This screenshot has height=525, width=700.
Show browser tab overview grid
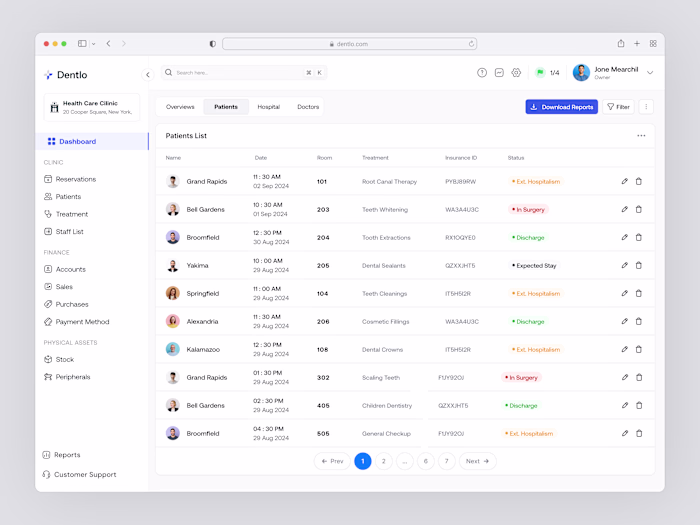point(653,43)
